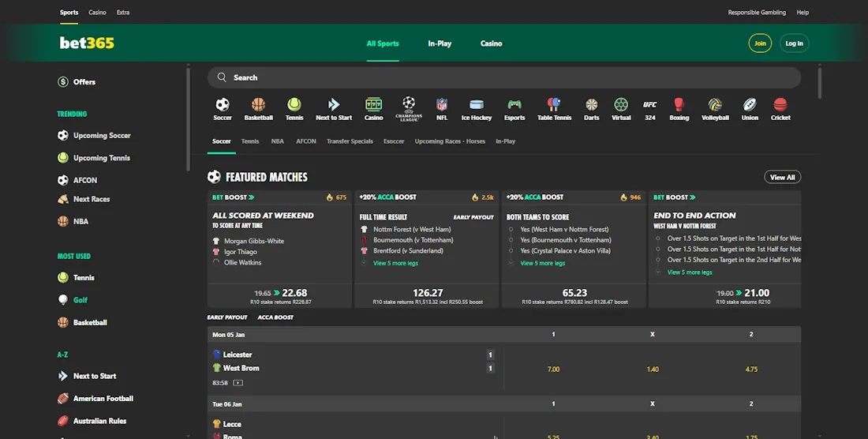Select Leicester win odds 7.00

(x=554, y=370)
